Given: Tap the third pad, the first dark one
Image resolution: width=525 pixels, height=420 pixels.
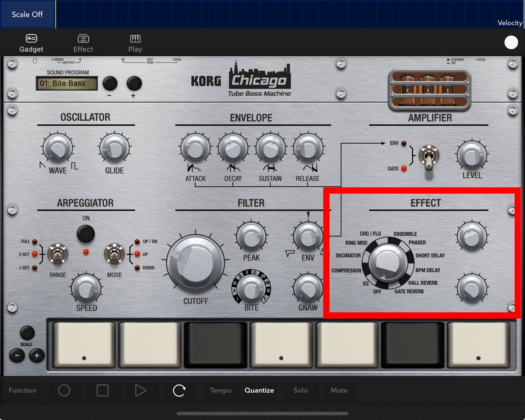Looking at the screenshot, I should point(215,344).
